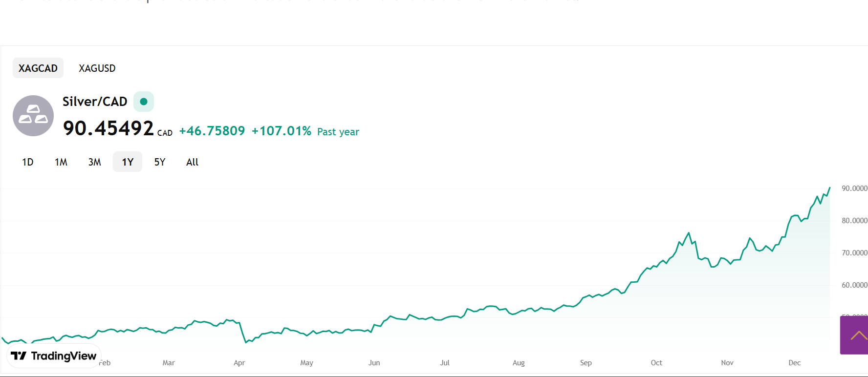Select the 1Y time range

(x=128, y=162)
